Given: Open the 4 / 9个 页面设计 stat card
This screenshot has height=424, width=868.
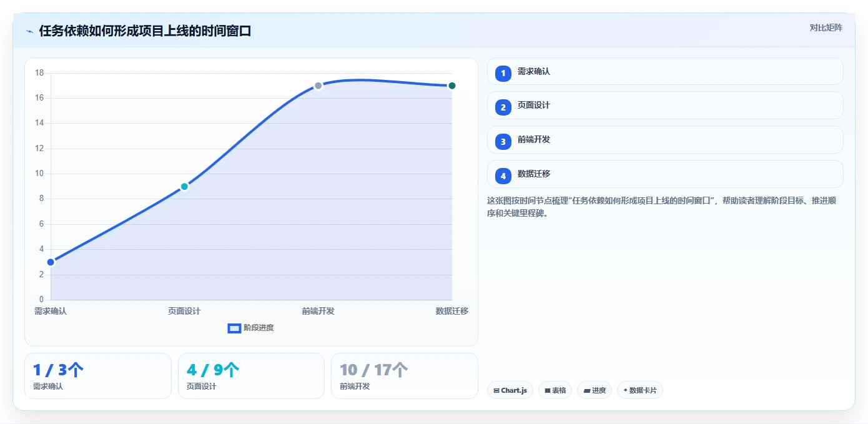Looking at the screenshot, I should [251, 376].
